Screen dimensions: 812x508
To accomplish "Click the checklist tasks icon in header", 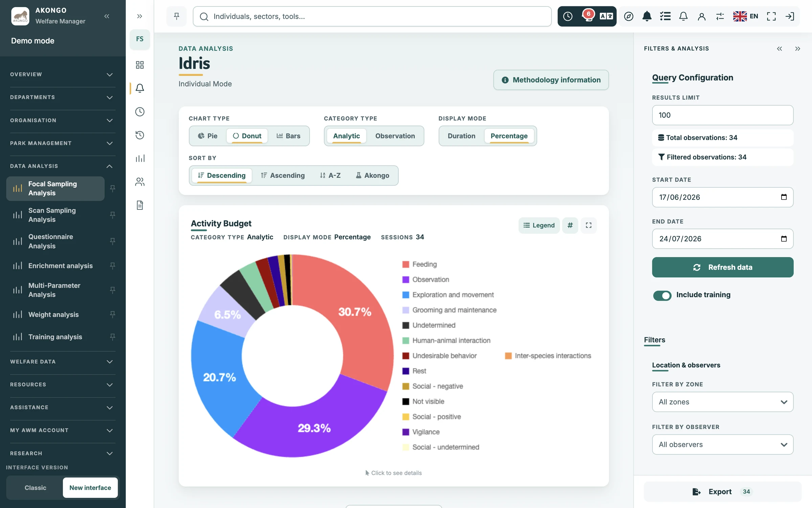I will 665,16.
